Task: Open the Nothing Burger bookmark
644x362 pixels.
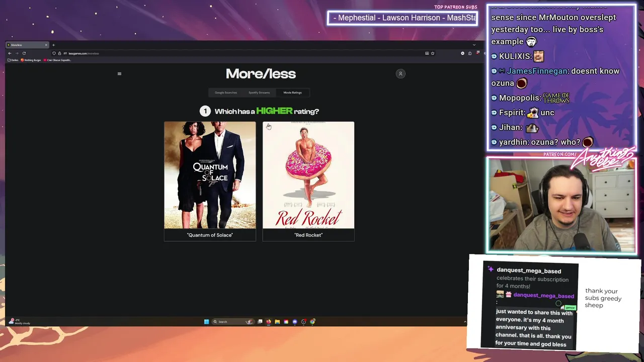Action: pos(31,60)
